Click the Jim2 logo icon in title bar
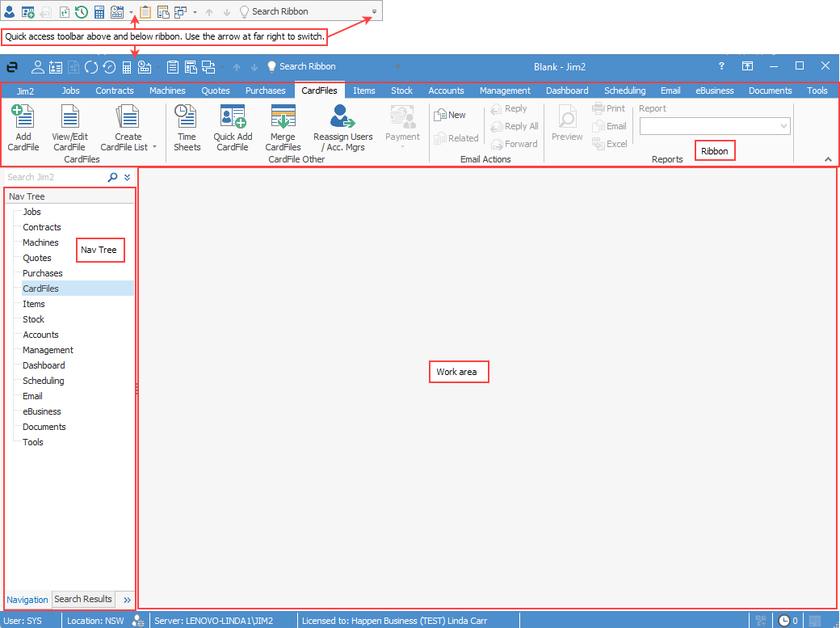The width and height of the screenshot is (840, 628). 12,67
